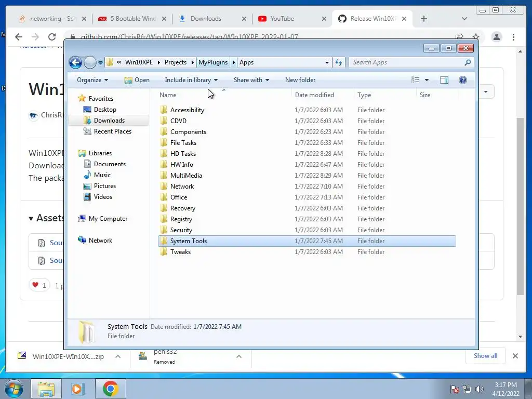This screenshot has height=399, width=532.
Task: Open the Organize menu
Action: 92,80
